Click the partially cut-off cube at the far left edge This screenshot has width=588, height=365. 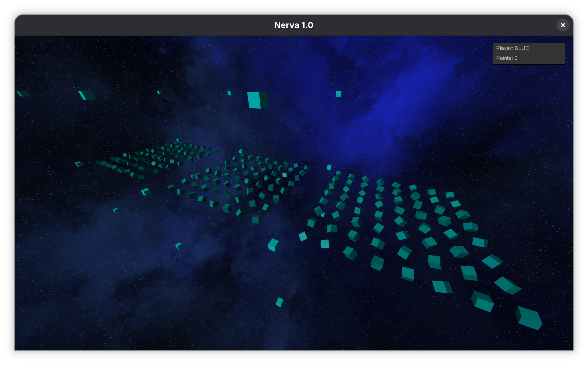[x=23, y=93]
